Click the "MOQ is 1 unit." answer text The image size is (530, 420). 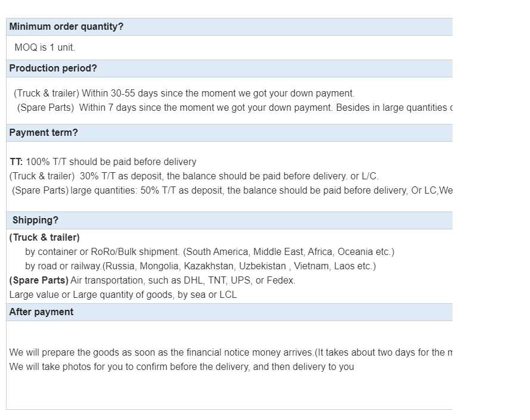(x=45, y=48)
